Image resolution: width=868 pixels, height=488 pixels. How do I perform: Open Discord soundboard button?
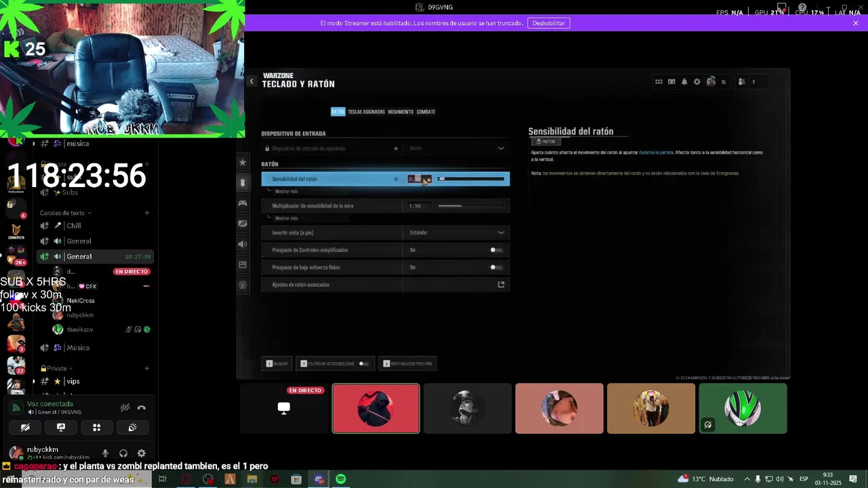(x=132, y=428)
